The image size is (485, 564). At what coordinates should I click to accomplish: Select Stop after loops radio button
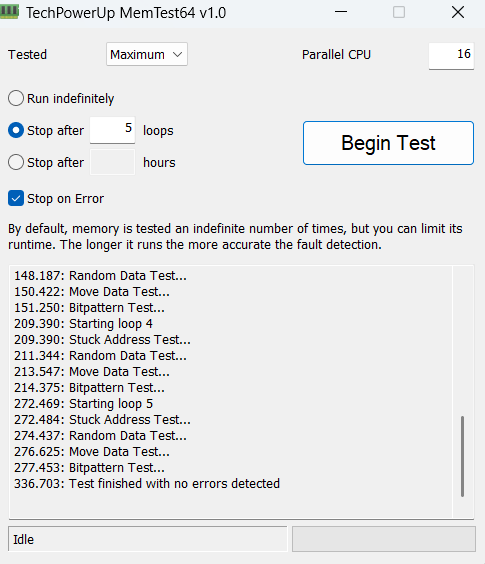(x=16, y=130)
